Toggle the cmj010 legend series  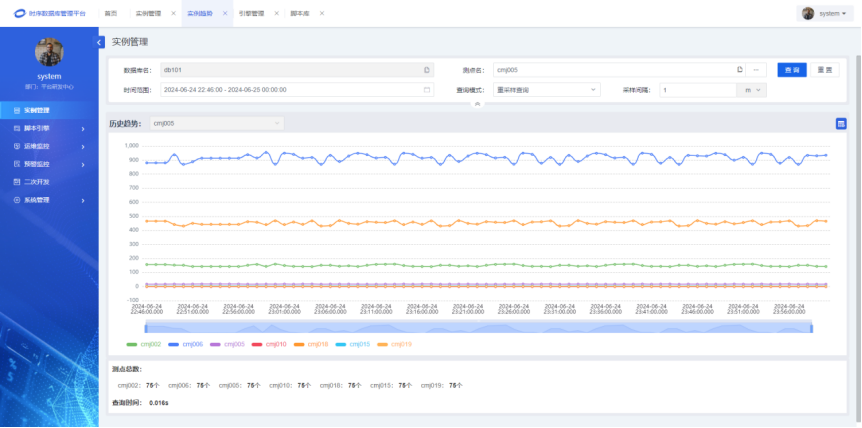pyautogui.click(x=276, y=344)
